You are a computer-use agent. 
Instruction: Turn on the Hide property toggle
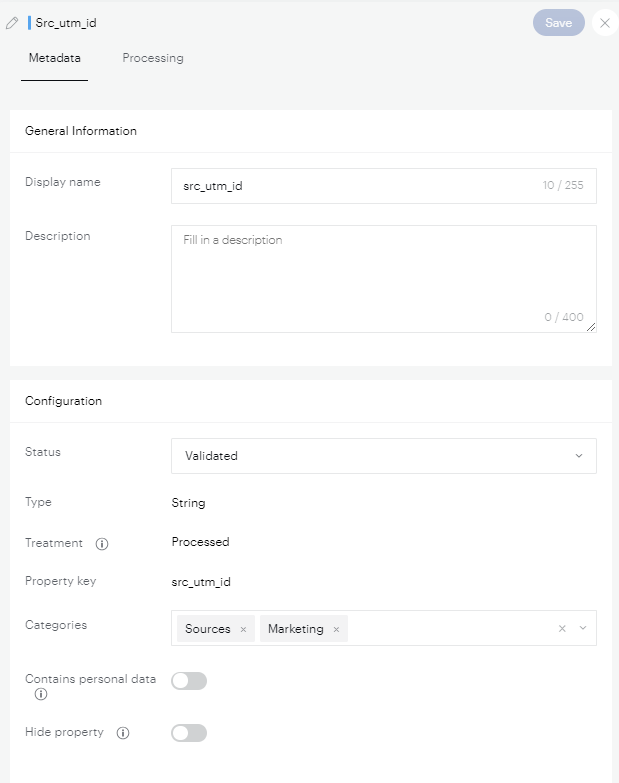pyautogui.click(x=189, y=733)
